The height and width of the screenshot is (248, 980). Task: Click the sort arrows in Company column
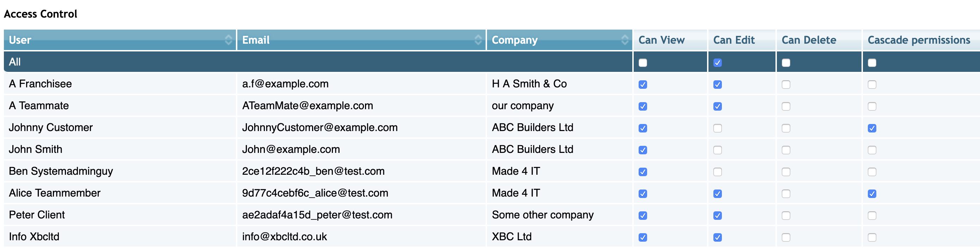point(624,40)
